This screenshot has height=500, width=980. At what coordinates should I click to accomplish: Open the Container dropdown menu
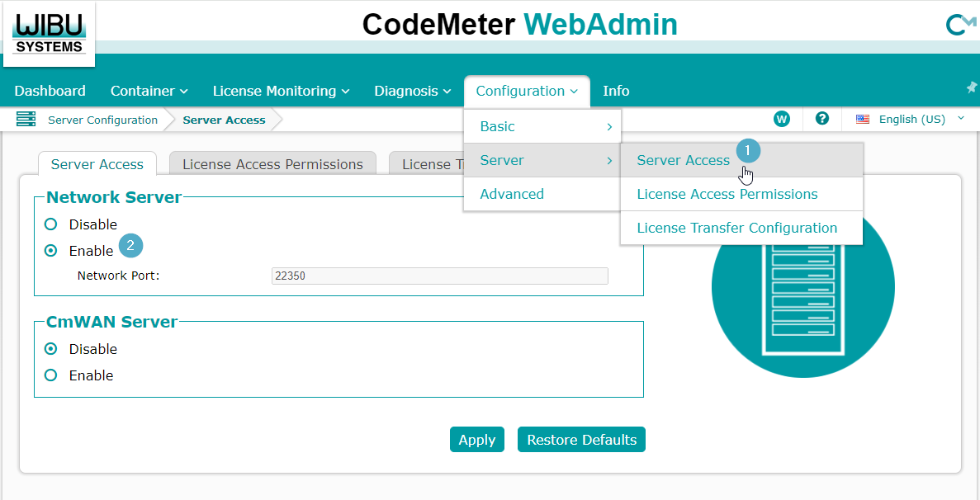(149, 91)
